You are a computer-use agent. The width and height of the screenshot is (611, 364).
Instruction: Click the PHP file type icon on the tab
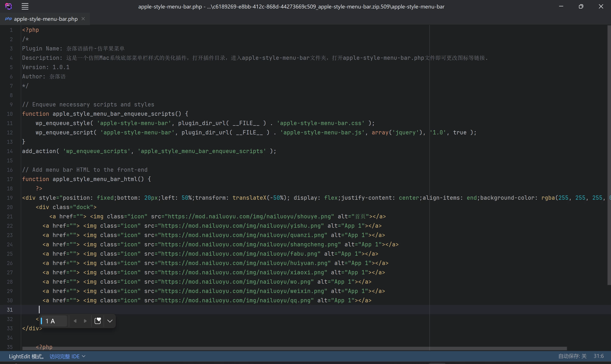(8, 19)
